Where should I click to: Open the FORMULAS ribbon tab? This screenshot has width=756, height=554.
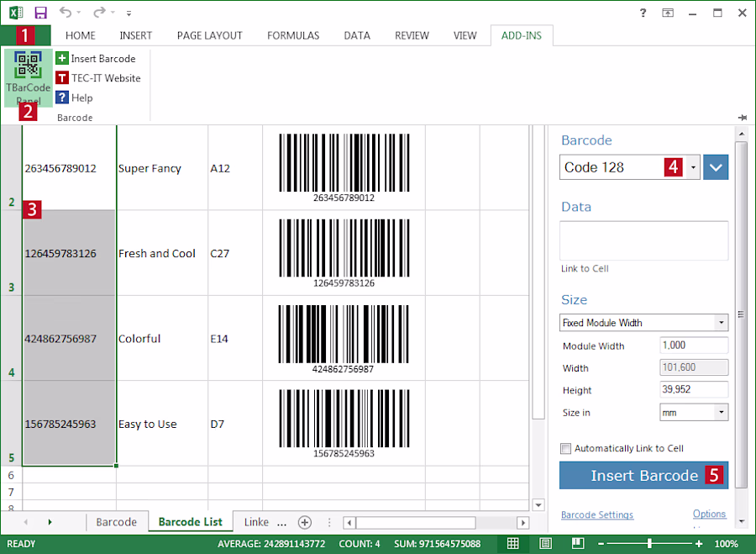tap(293, 35)
